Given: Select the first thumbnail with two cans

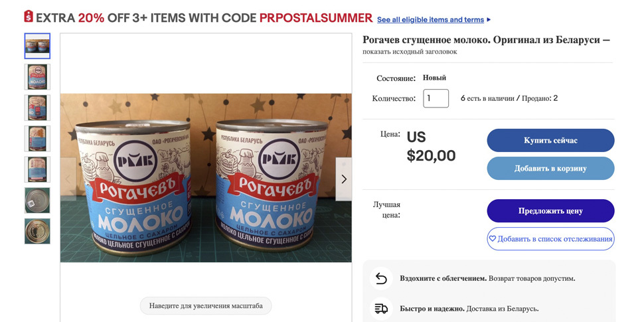Looking at the screenshot, I should coord(37,46).
